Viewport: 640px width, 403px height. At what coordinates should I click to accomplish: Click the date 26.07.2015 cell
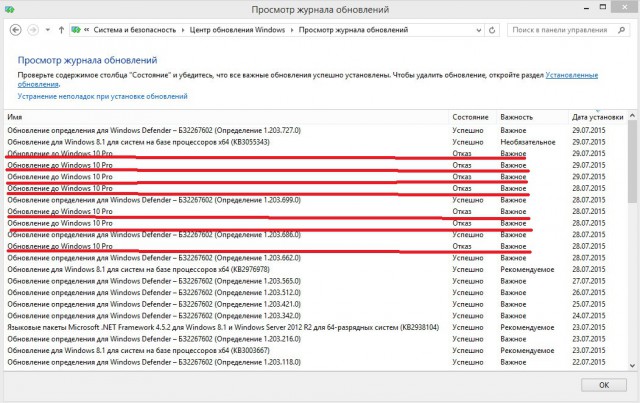589,293
